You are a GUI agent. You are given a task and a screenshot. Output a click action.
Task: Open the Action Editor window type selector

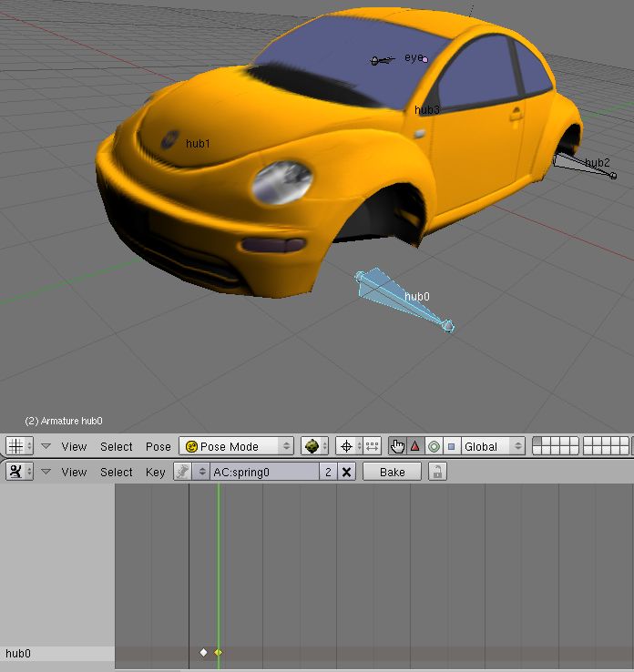click(19, 472)
